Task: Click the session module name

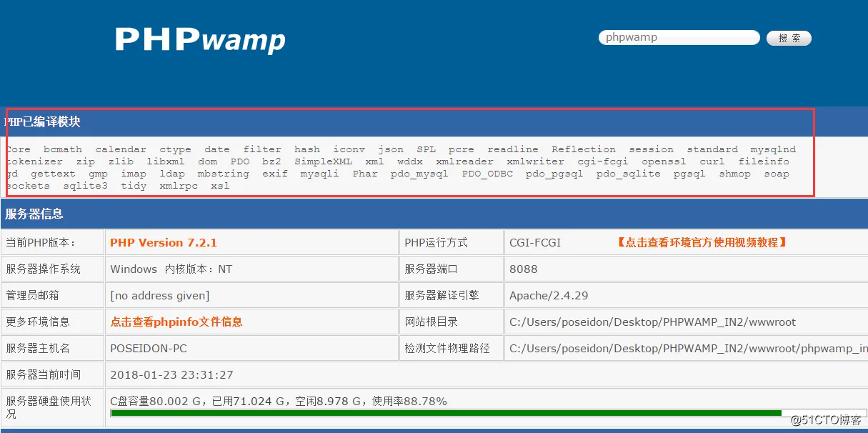Action: point(651,149)
